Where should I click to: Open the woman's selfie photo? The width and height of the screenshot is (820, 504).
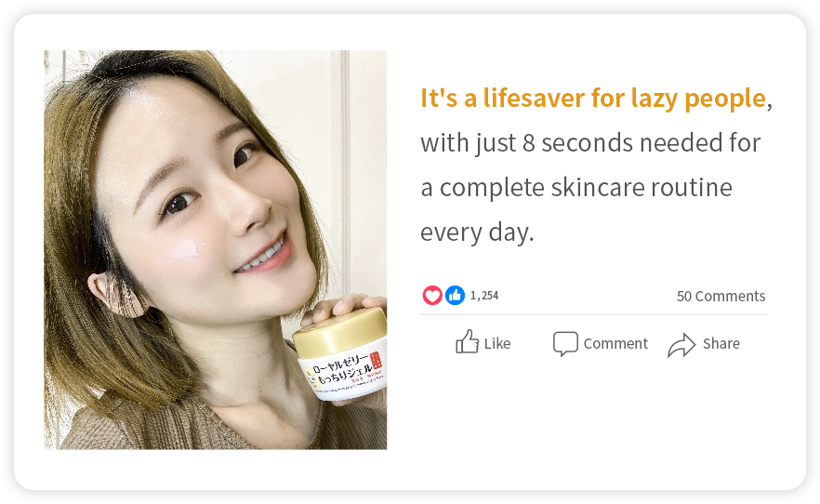[216, 250]
